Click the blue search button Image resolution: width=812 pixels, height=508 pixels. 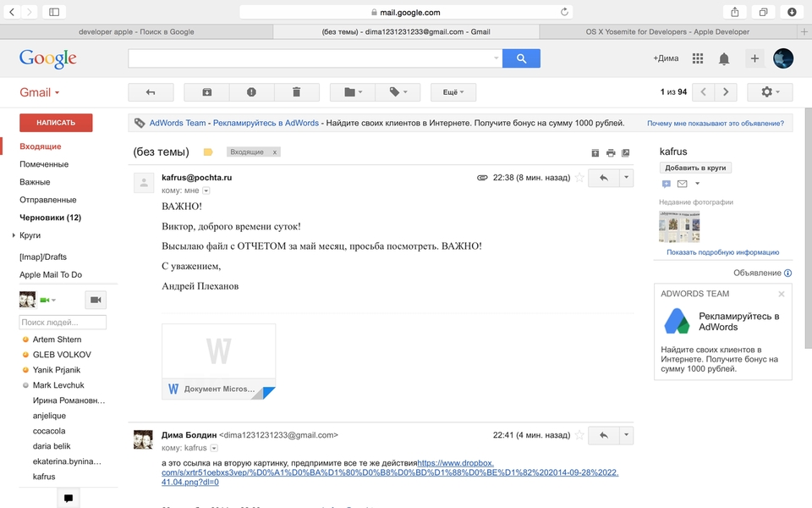[522, 58]
